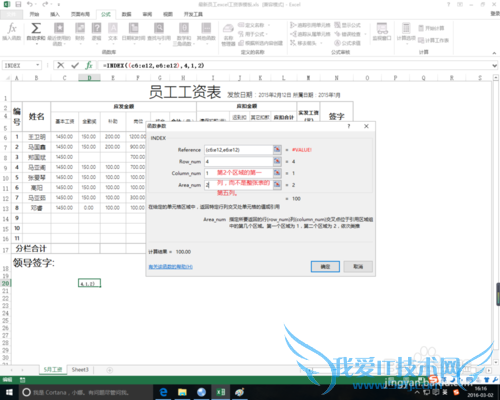
Task: Click the Area_num input field
Action: (x=238, y=185)
